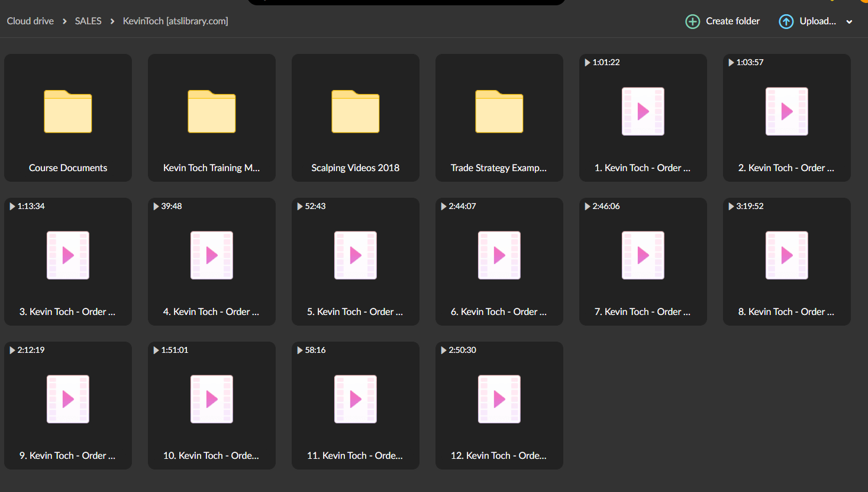
Task: Select the '6. Kevin Toch - Order ...' name
Action: point(499,311)
